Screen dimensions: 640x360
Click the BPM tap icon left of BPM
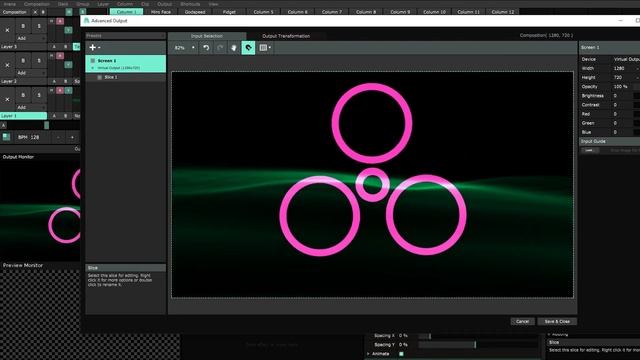[x=6, y=137]
